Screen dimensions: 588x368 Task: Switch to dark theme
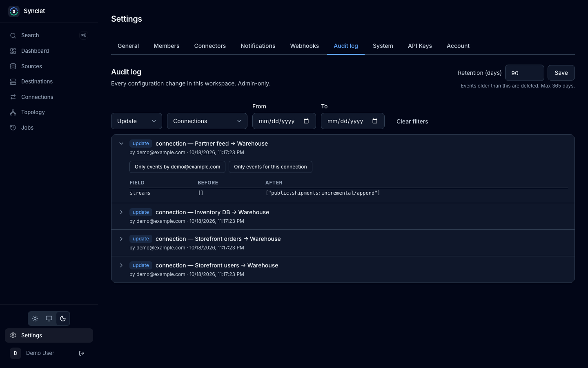pos(63,319)
